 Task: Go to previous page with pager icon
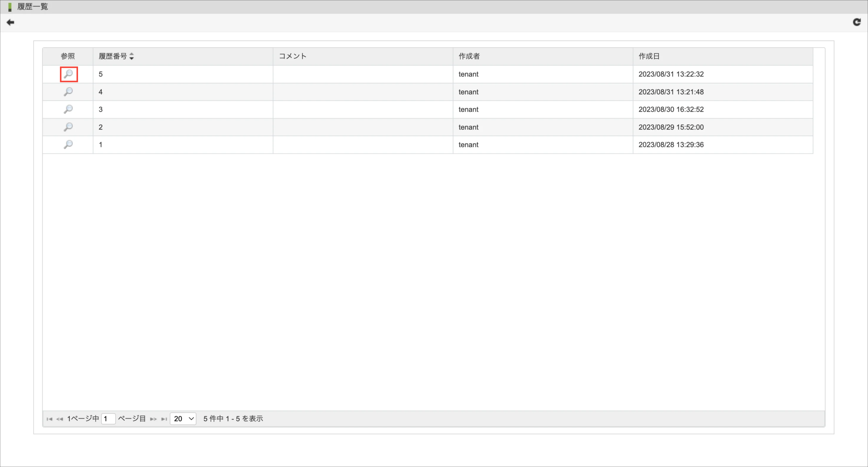60,419
